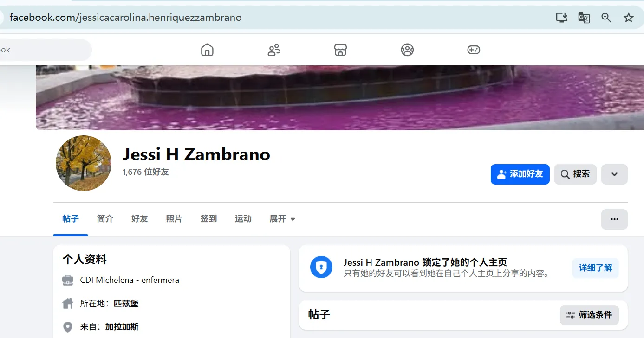The image size is (644, 338).
Task: Click the browser address bar URL
Action: click(x=125, y=18)
